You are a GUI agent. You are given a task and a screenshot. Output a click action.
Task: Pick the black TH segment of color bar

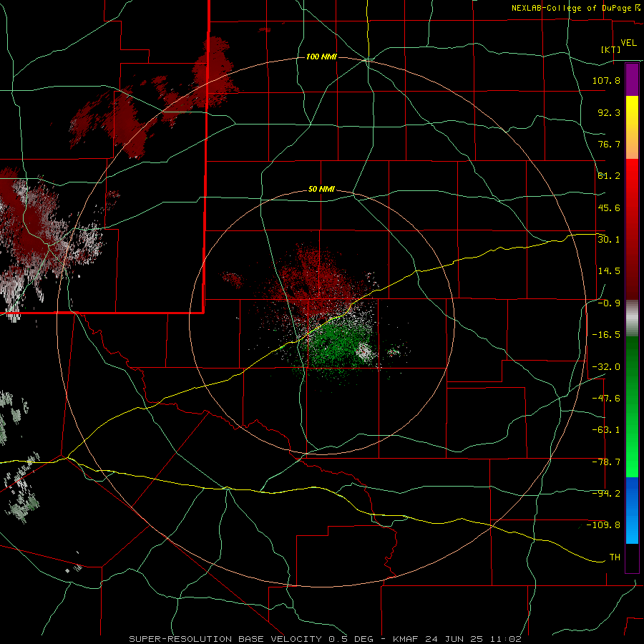tap(632, 557)
